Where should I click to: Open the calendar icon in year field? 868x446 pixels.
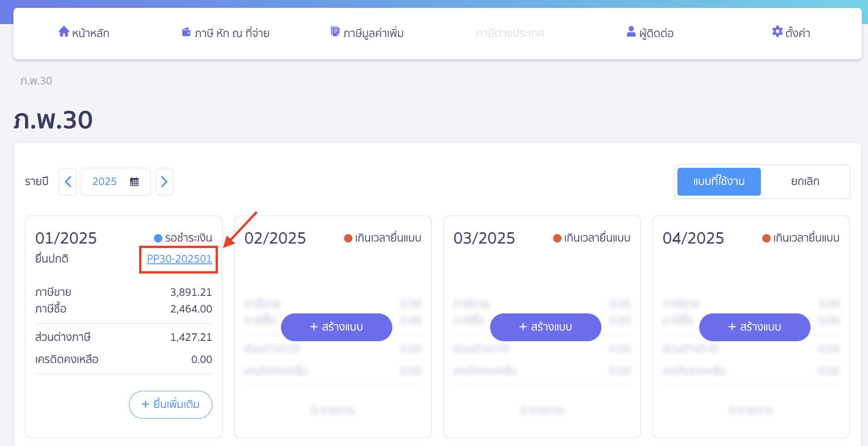click(x=134, y=182)
